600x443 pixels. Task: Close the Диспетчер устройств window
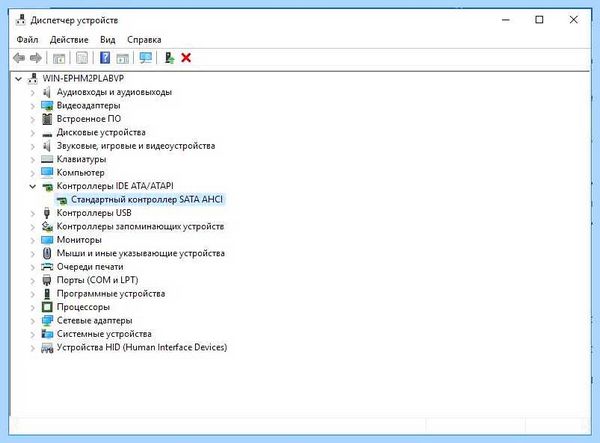573,20
